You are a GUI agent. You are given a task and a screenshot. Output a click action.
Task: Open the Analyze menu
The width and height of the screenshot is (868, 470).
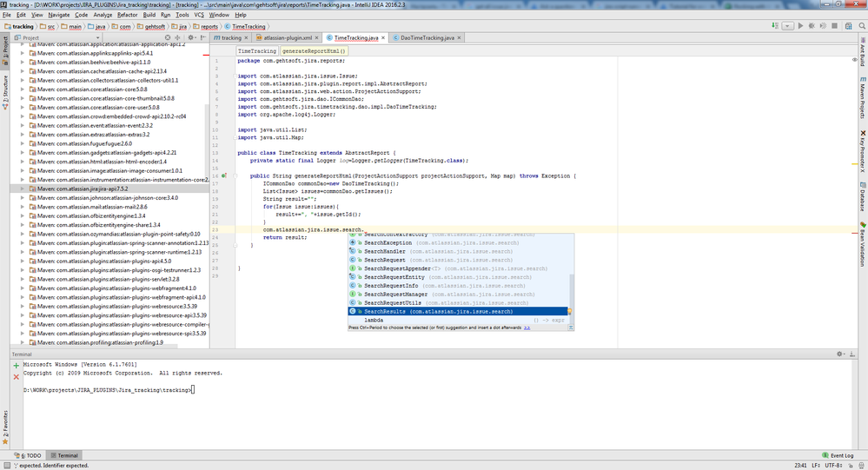point(103,15)
